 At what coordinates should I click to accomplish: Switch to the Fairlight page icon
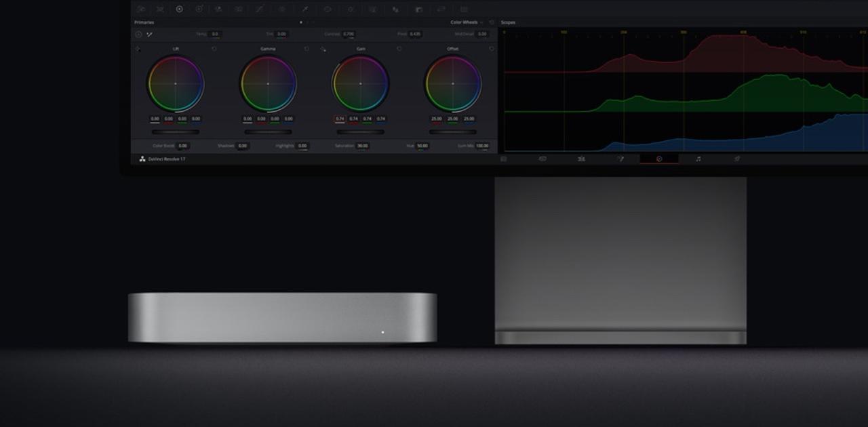(x=698, y=159)
